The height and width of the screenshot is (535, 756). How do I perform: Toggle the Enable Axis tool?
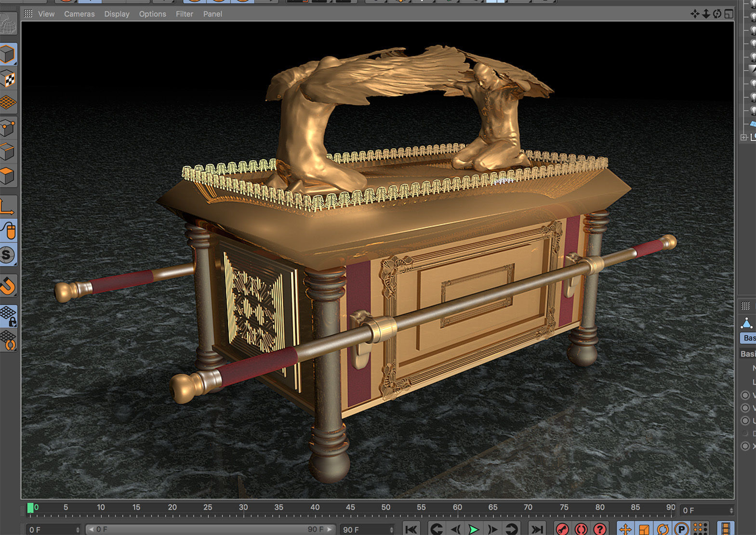[x=8, y=207]
